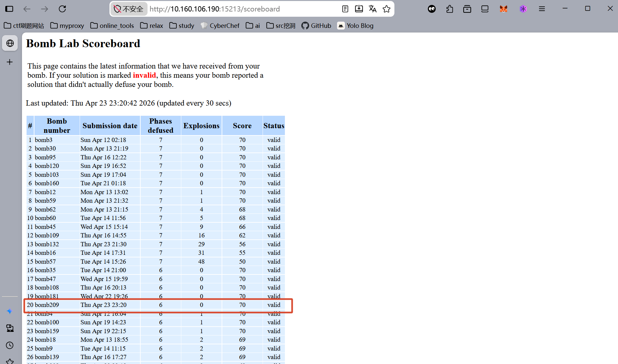
Task: Enable reader view icon in address bar
Action: (345, 9)
